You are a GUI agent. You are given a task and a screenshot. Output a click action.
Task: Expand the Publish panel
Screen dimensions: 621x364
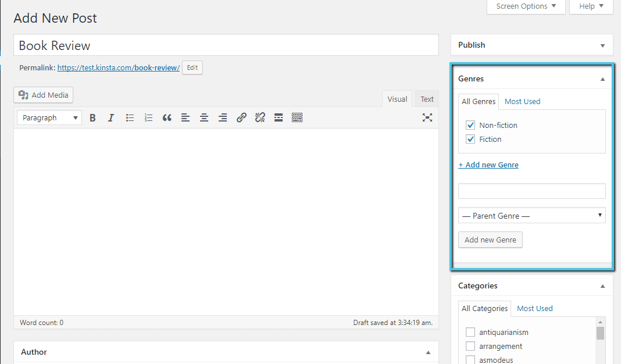[602, 45]
